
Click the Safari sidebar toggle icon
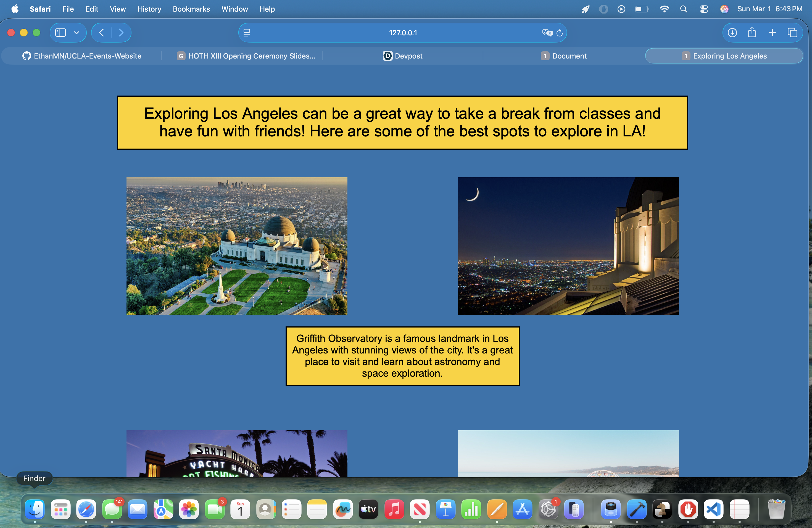coord(61,33)
